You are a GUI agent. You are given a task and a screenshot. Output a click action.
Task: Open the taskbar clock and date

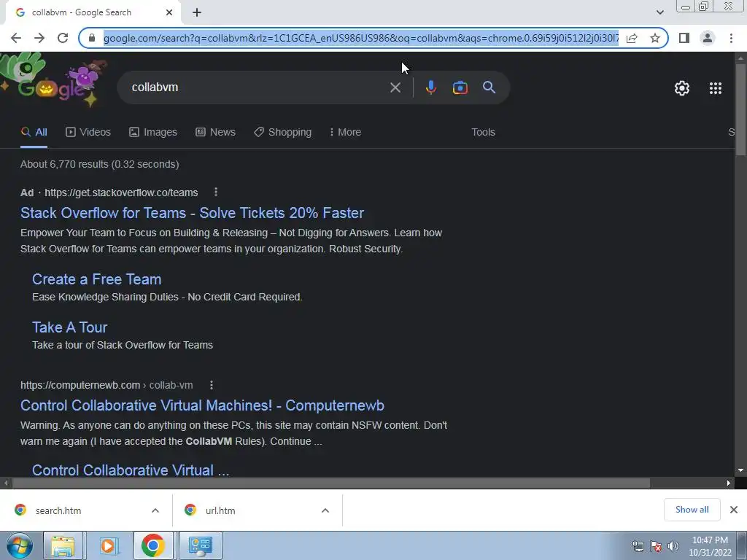(x=710, y=546)
